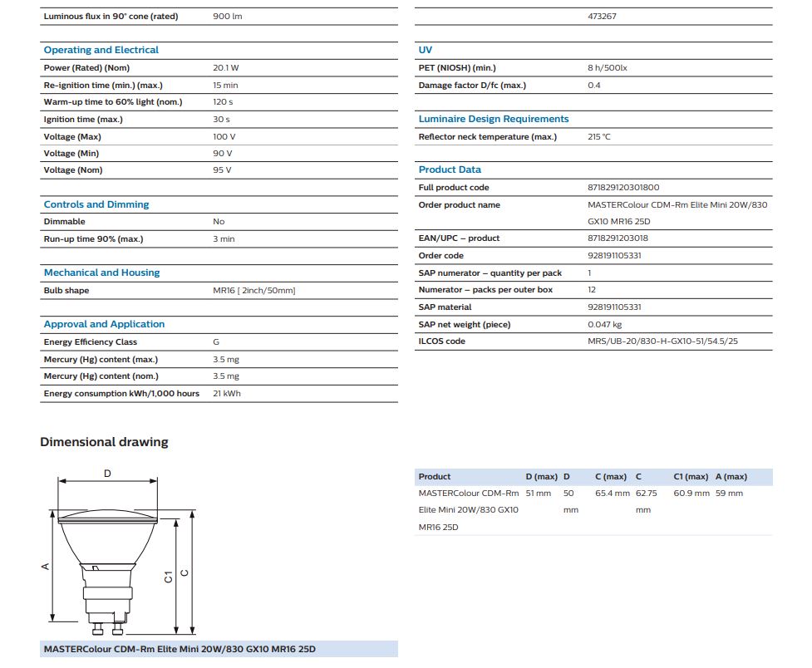Image resolution: width=812 pixels, height=668 pixels.
Task: Click the '90 V' minimum voltage value
Action: pos(223,153)
